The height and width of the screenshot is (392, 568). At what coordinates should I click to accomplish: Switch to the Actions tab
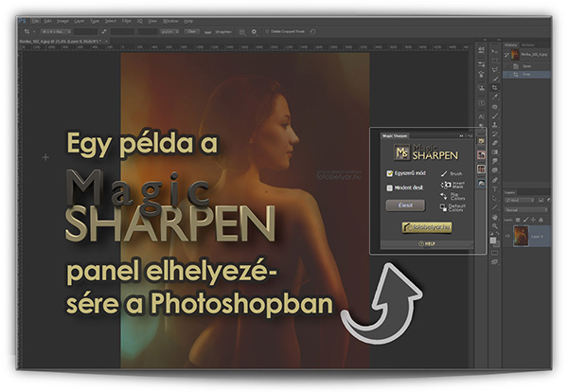pos(528,45)
